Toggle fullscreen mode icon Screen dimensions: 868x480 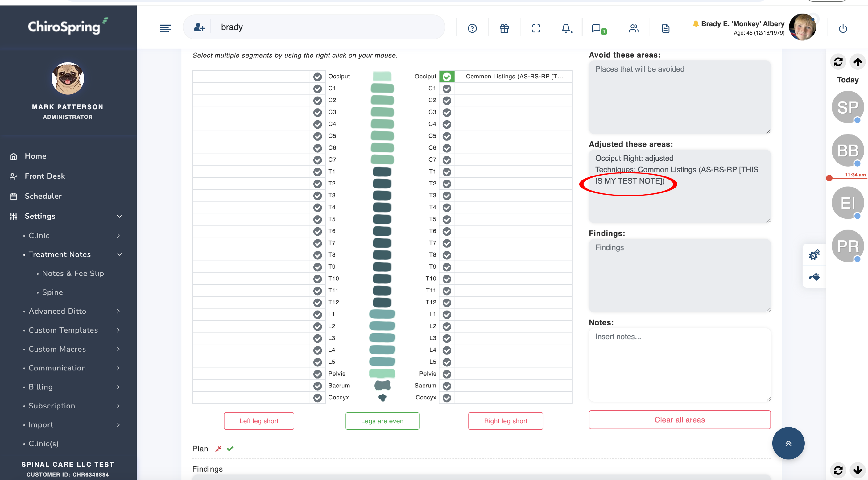click(x=536, y=28)
